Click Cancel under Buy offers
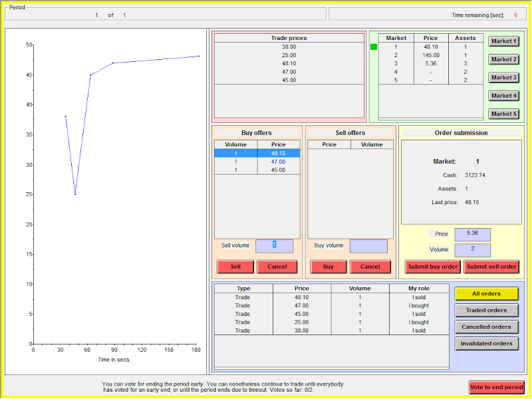 (x=277, y=267)
